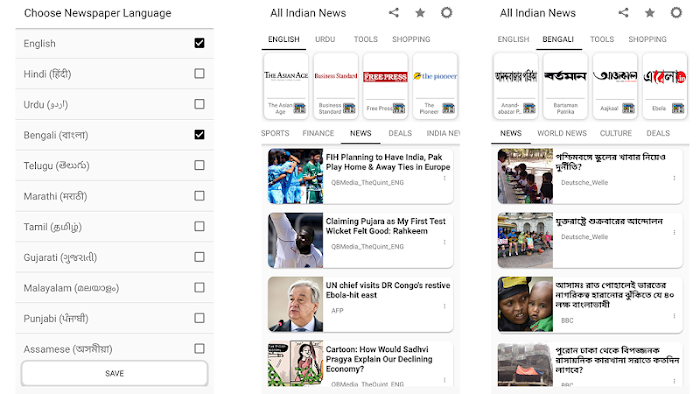Open more options on second Deutsche_Welle Bengali article

(x=674, y=232)
